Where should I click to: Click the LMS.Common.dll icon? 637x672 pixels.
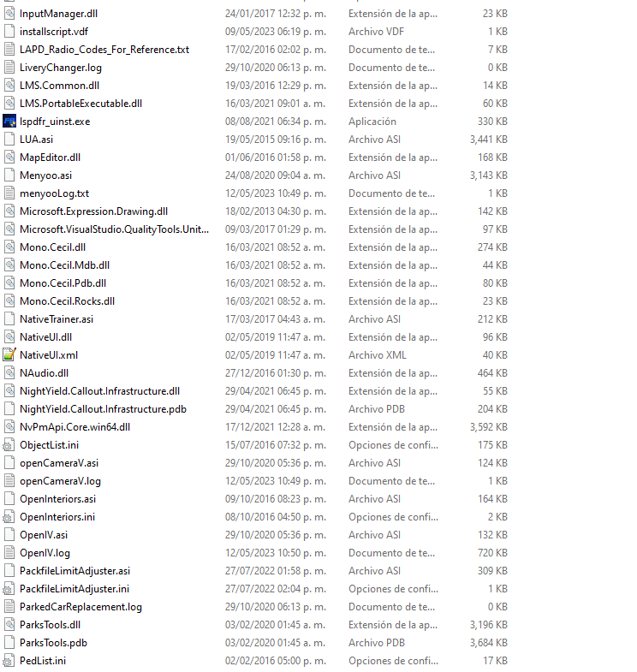click(9, 86)
